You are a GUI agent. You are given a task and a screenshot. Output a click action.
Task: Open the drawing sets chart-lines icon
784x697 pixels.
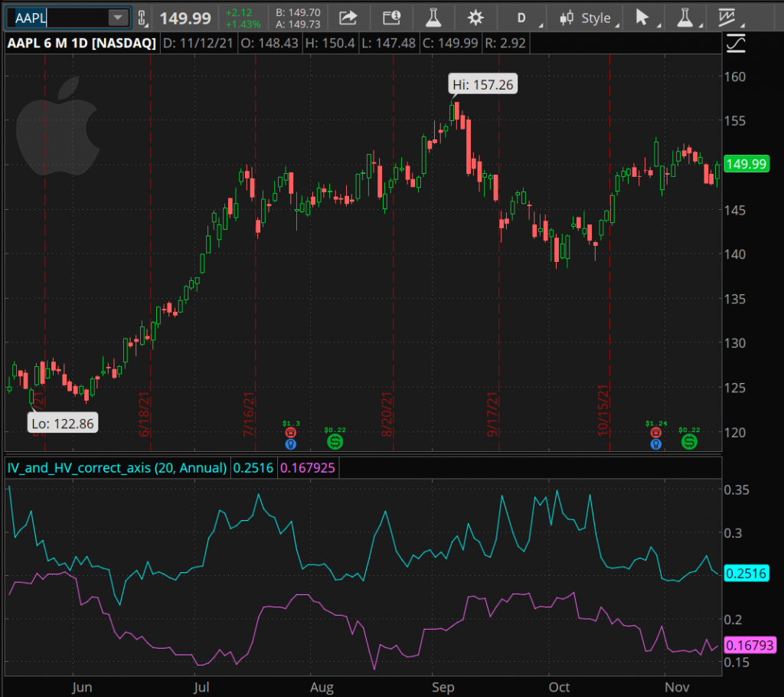pos(729,18)
